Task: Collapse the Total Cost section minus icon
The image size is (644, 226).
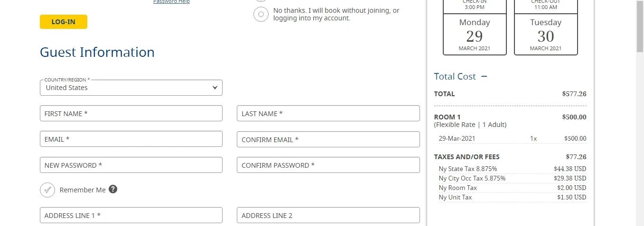Action: 484,76
